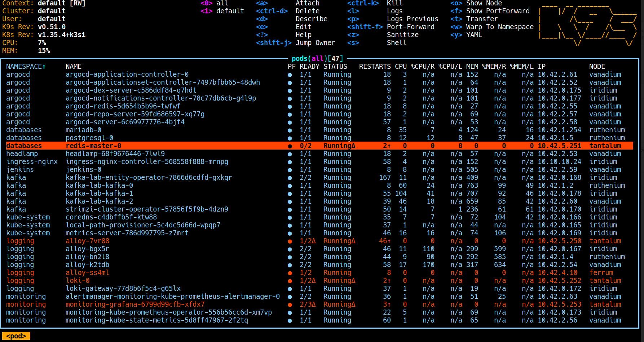644x342 pixels.
Task: Select the highlighted redis-master-0 pod name
Action: tap(93, 146)
